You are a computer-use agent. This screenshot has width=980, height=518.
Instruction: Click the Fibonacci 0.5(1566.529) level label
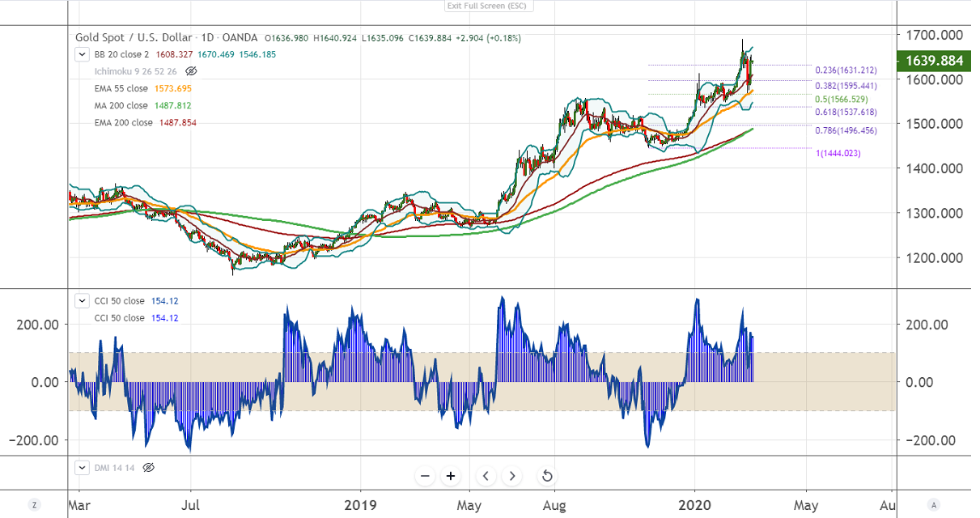pyautogui.click(x=842, y=99)
